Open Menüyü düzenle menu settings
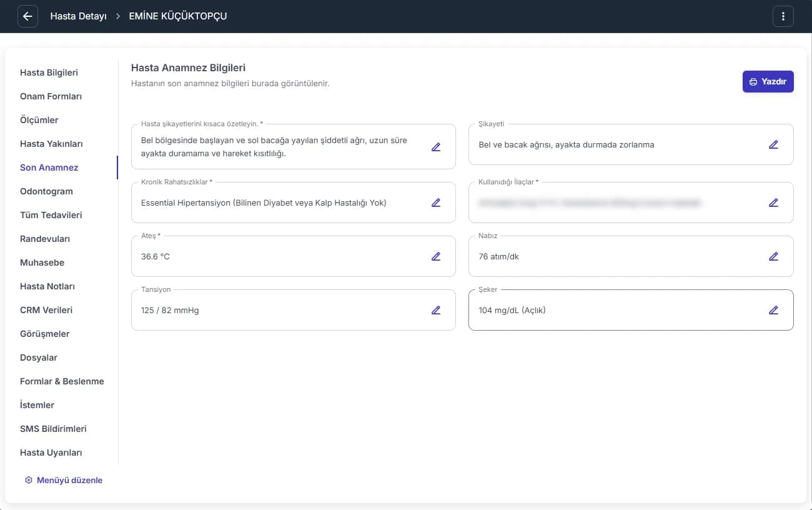The height and width of the screenshot is (510, 812). tap(63, 480)
